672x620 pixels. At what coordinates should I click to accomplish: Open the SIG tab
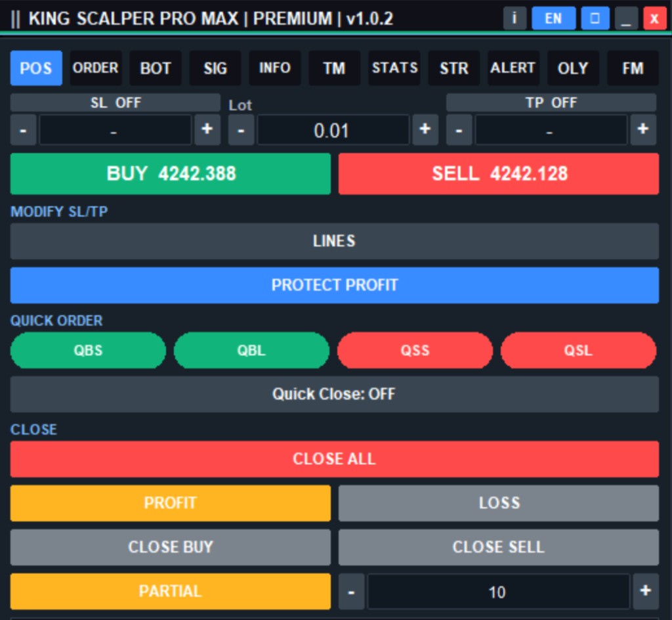point(215,68)
